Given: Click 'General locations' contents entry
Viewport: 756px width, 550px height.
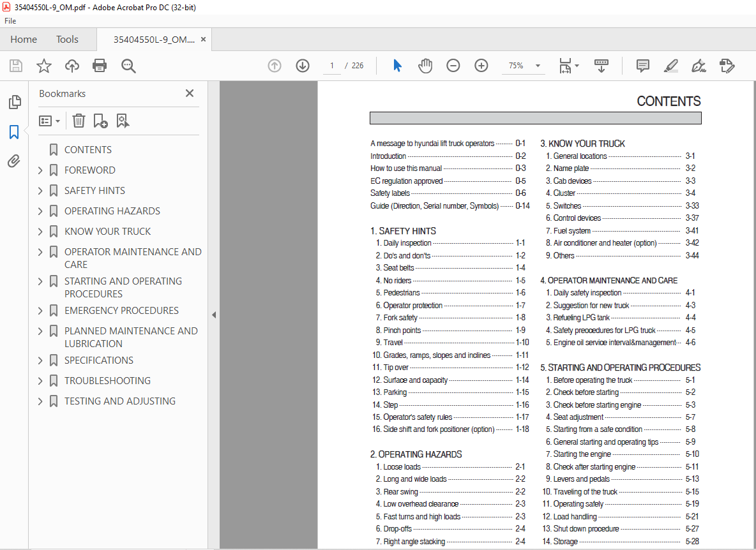Looking at the screenshot, I should click(x=620, y=156).
